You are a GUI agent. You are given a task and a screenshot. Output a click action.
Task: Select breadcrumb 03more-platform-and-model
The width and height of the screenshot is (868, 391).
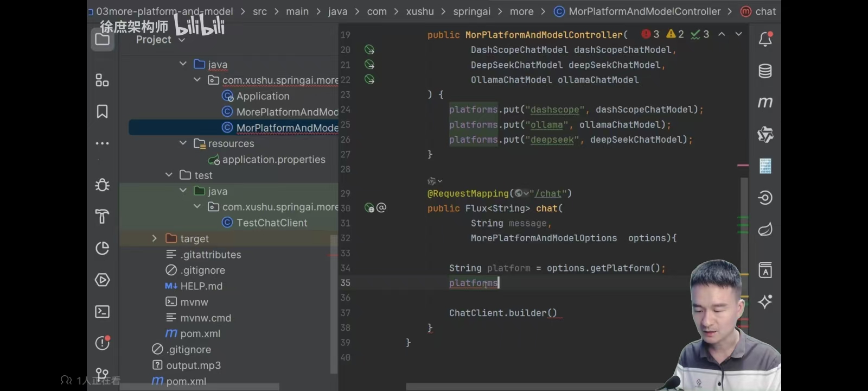pos(164,11)
